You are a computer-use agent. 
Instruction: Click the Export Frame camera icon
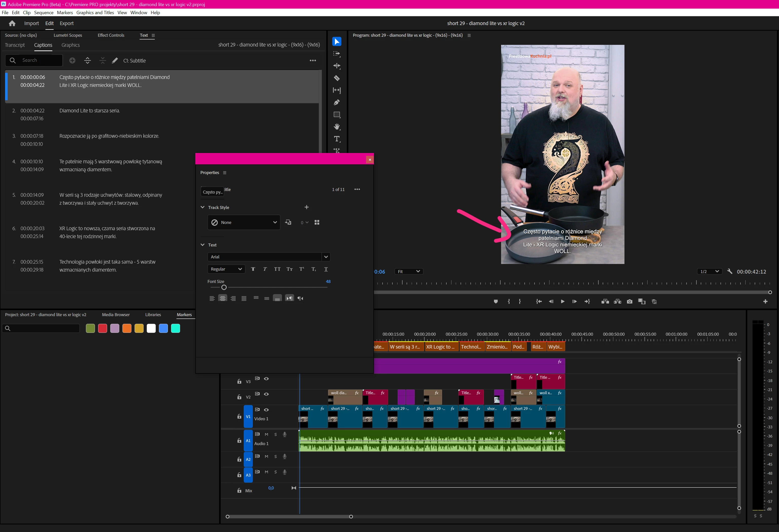pyautogui.click(x=630, y=302)
